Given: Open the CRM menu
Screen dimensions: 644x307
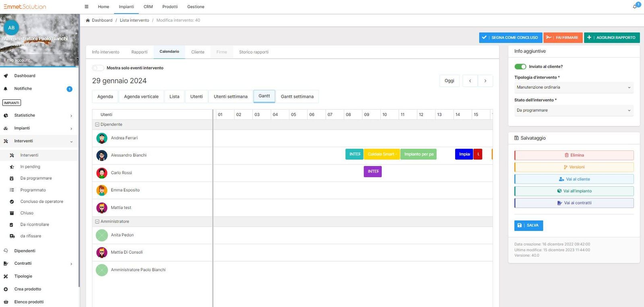Looking at the screenshot, I should pos(148,7).
